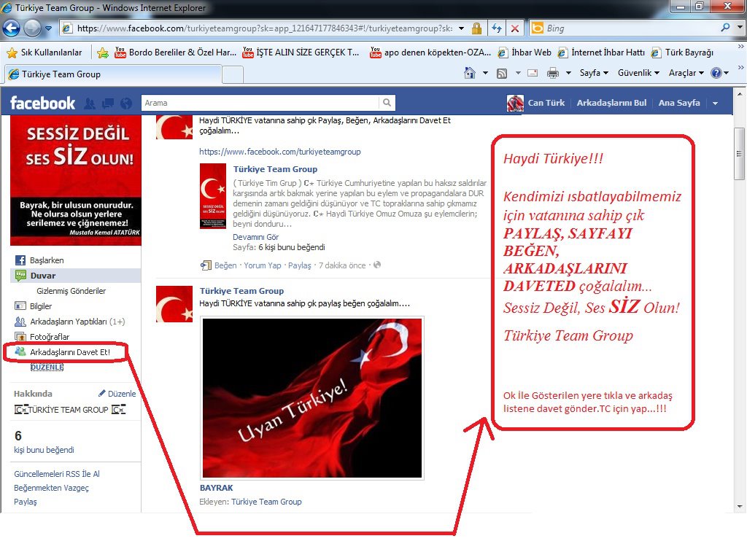Viewport: 747px width, 560px height.
Task: Open the Facebook account dropdown arrow
Action: 715,104
